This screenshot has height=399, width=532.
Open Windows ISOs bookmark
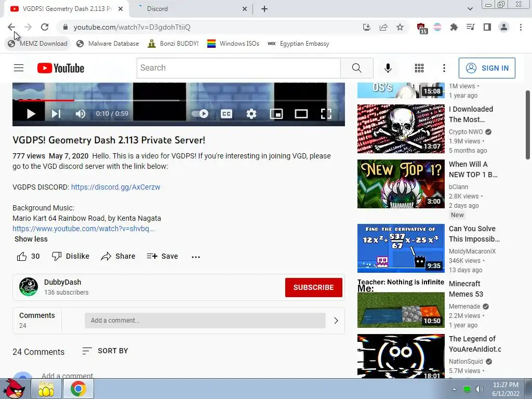(233, 44)
